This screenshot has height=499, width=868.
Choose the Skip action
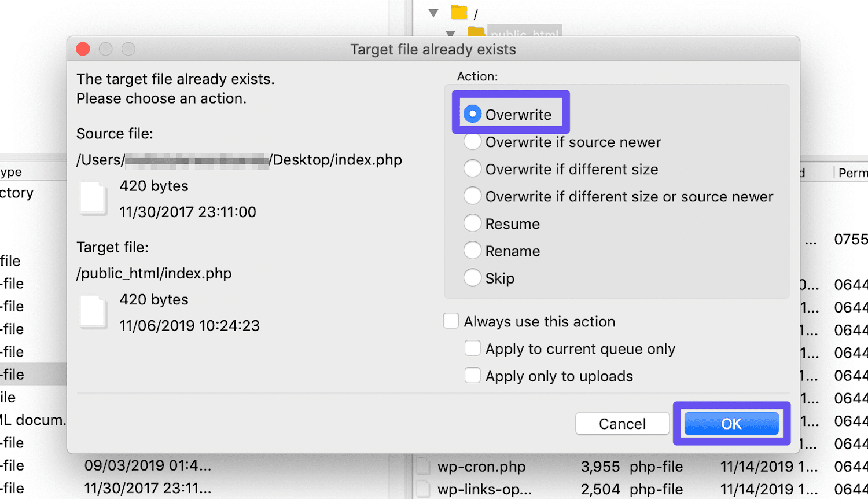pyautogui.click(x=472, y=277)
